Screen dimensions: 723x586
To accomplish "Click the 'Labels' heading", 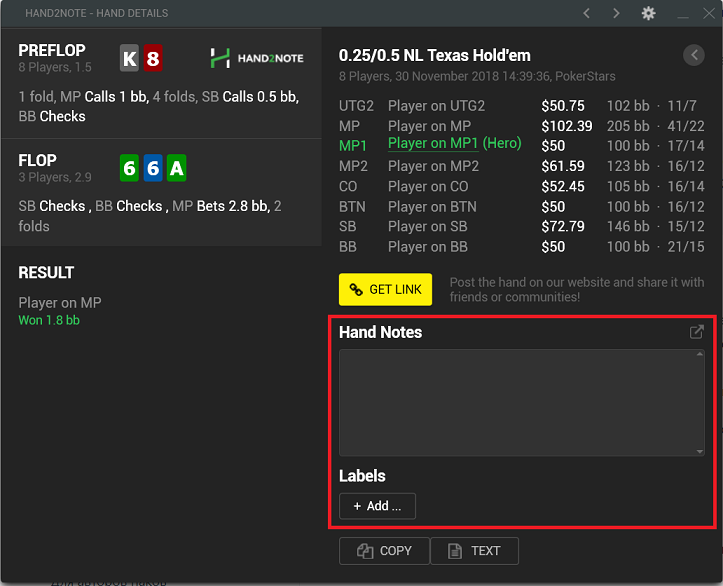I will click(362, 476).
